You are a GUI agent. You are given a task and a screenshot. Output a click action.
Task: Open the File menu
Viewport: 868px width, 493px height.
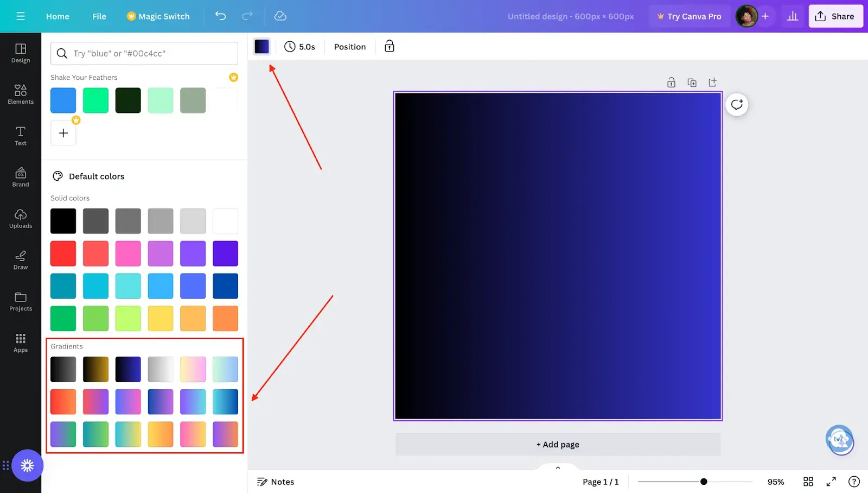[99, 16]
